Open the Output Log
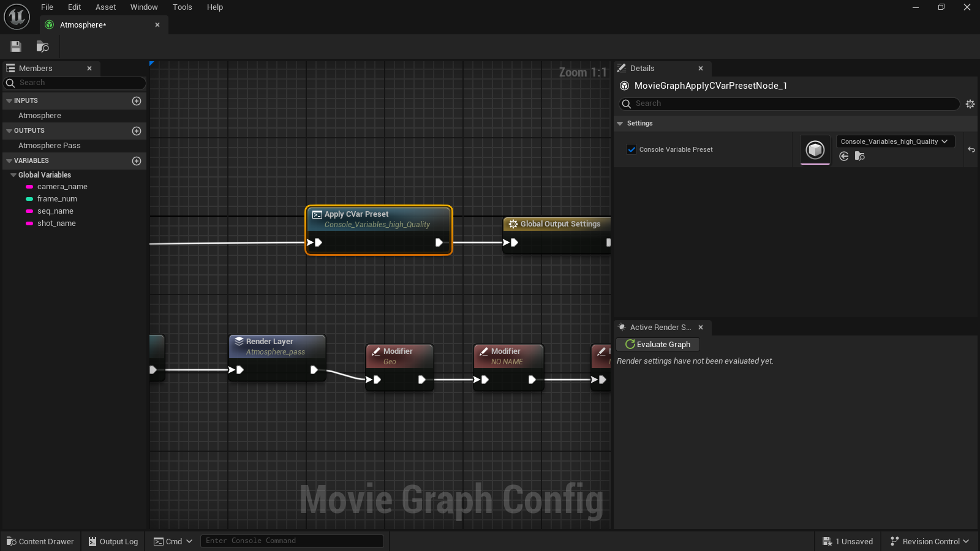This screenshot has width=980, height=551. coord(113,541)
